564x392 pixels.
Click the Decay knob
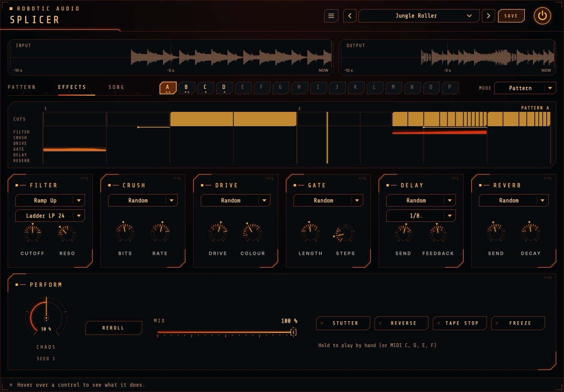tap(531, 234)
